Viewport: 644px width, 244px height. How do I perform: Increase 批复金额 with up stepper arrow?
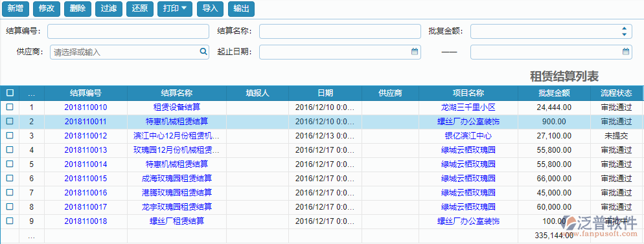[625, 28]
